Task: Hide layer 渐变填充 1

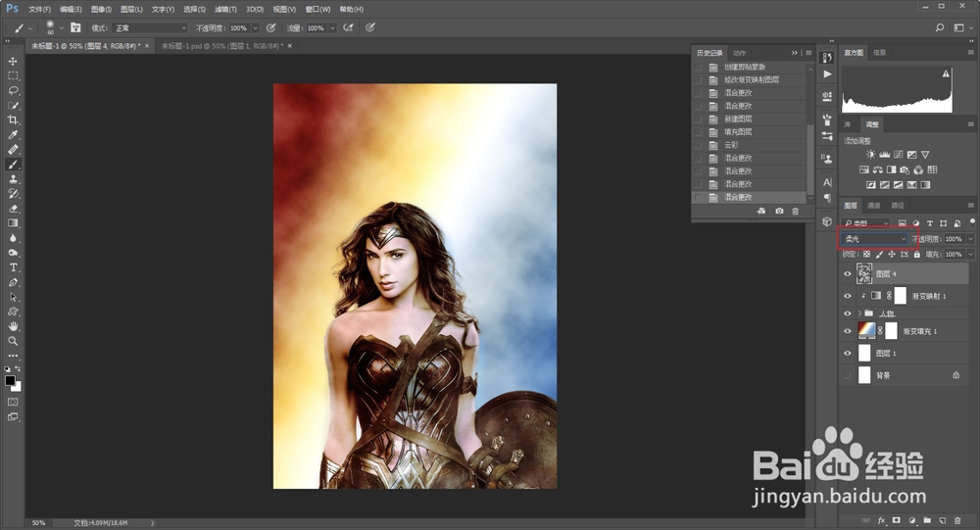Action: pos(848,331)
